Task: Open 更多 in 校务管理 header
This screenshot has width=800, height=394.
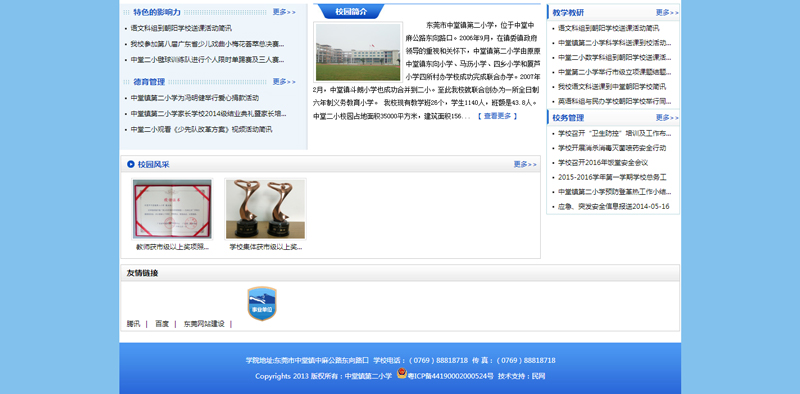Action: pyautogui.click(x=667, y=118)
